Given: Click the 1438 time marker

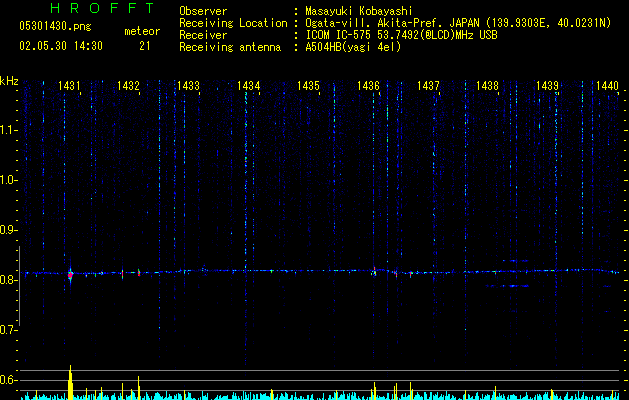Looking at the screenshot, I should (x=487, y=85).
